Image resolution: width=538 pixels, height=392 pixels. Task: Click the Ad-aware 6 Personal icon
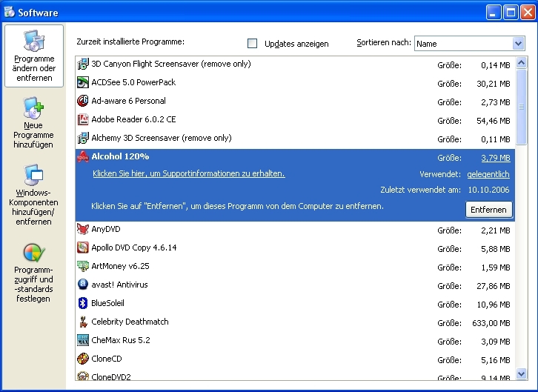(83, 101)
